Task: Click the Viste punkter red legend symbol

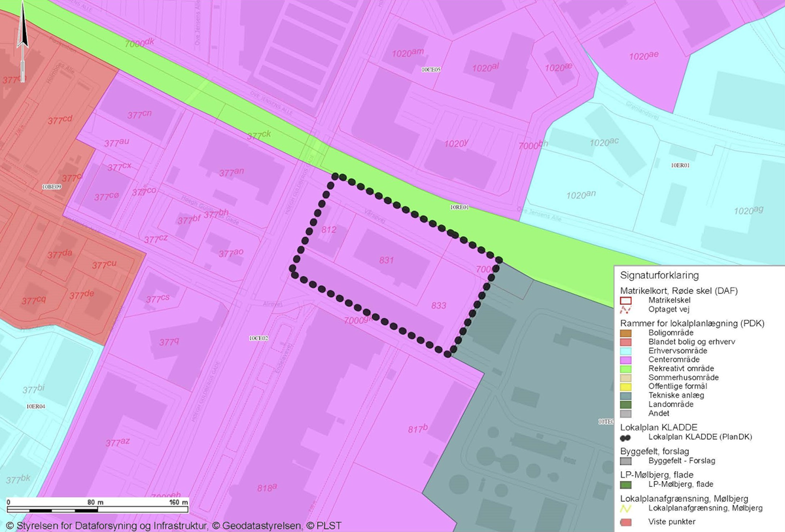Action: (625, 522)
